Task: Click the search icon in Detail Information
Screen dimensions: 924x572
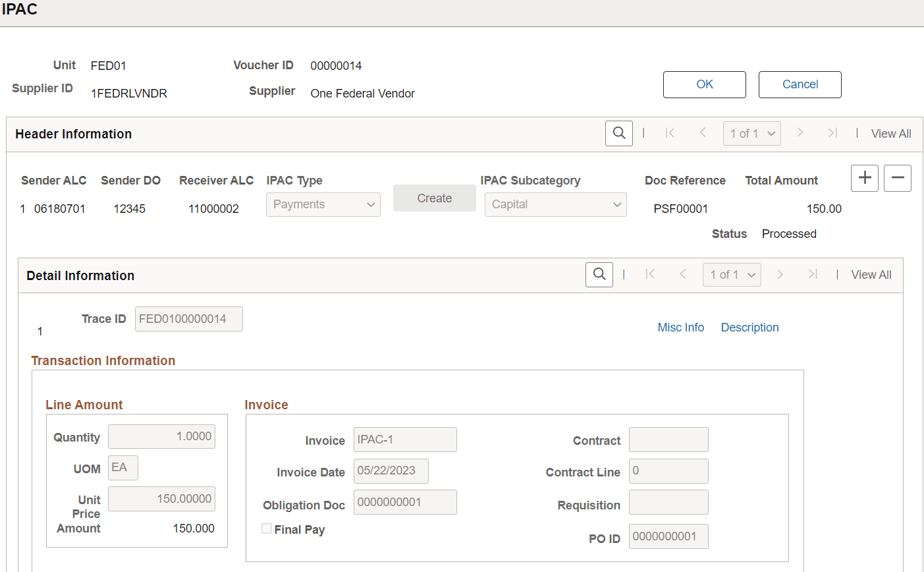Action: tap(599, 275)
